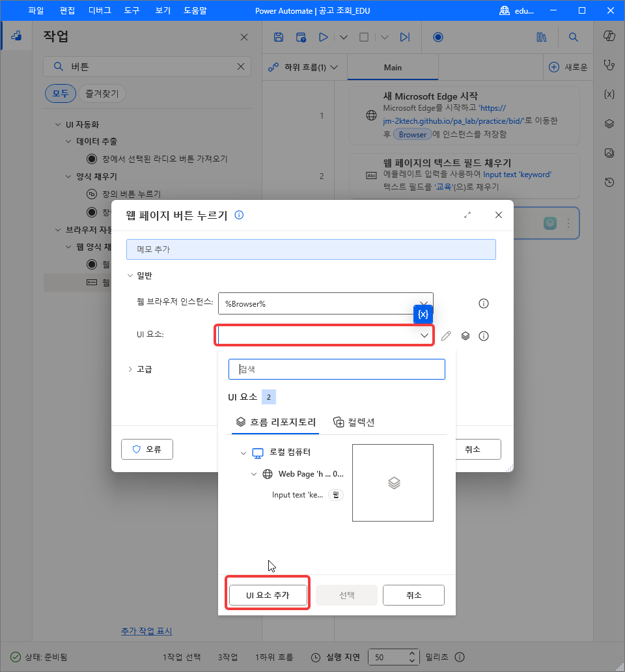Expand the 고급 section
Viewport: 625px width, 672px height.
(130, 369)
